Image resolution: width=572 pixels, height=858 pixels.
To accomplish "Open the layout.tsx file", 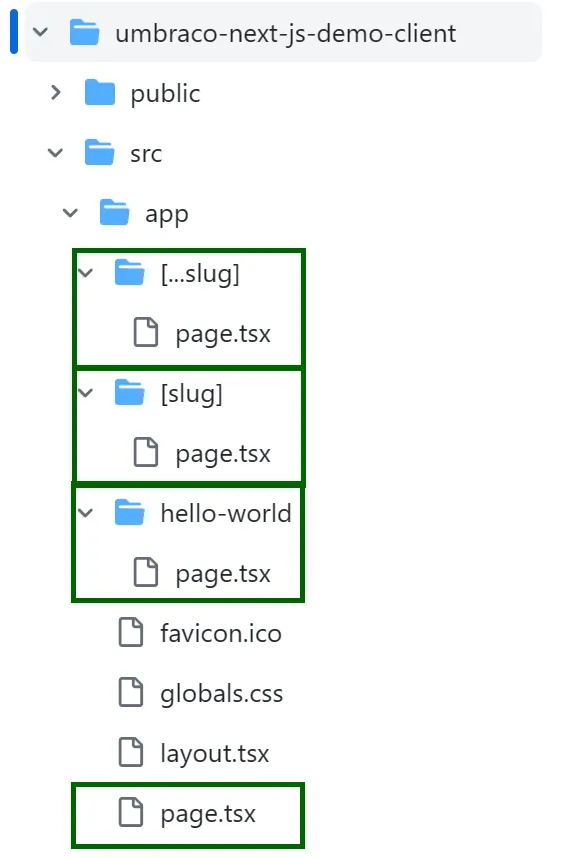I will click(215, 754).
